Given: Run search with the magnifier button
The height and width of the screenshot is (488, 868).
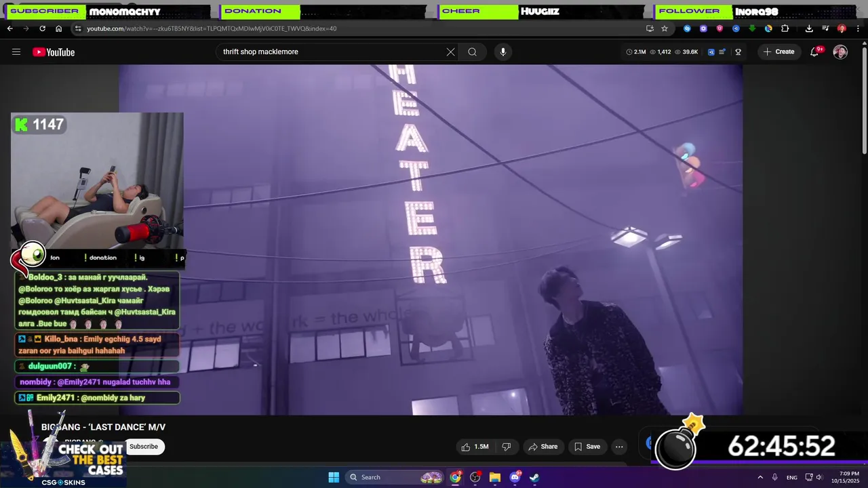Looking at the screenshot, I should [472, 52].
